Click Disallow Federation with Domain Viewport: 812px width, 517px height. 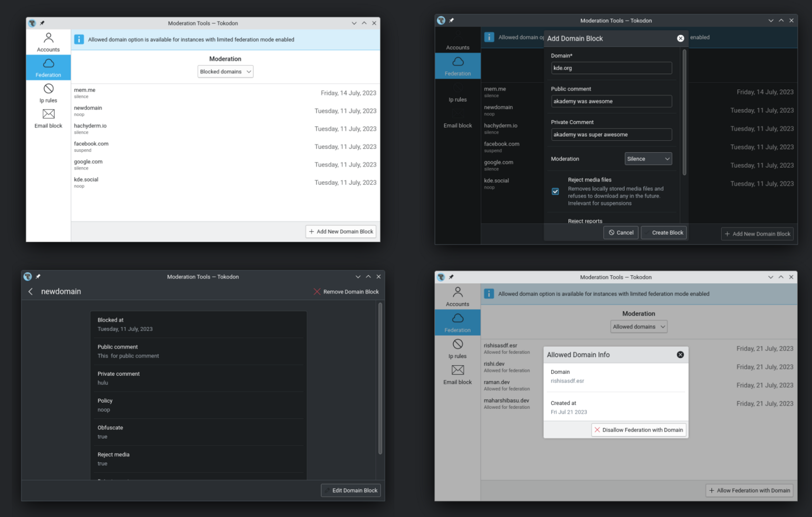[638, 430]
